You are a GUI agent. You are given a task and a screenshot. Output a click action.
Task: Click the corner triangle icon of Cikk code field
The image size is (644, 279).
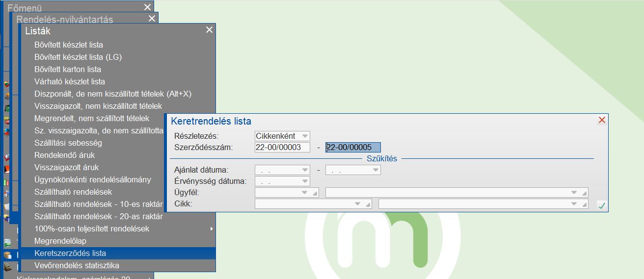368,205
